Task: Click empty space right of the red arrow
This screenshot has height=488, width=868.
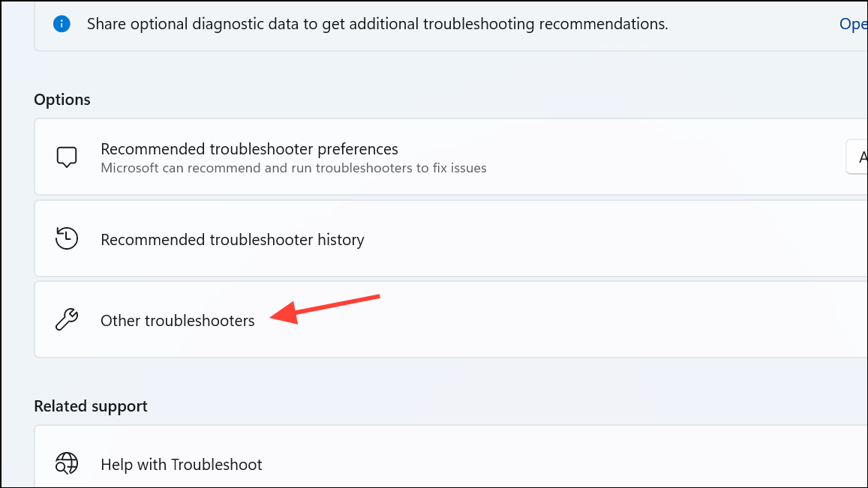Action: pyautogui.click(x=609, y=319)
